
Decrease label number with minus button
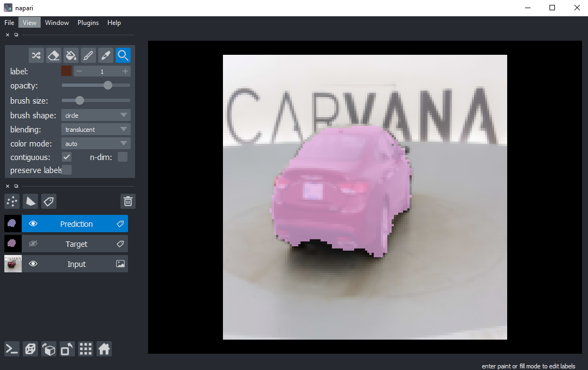[79, 71]
